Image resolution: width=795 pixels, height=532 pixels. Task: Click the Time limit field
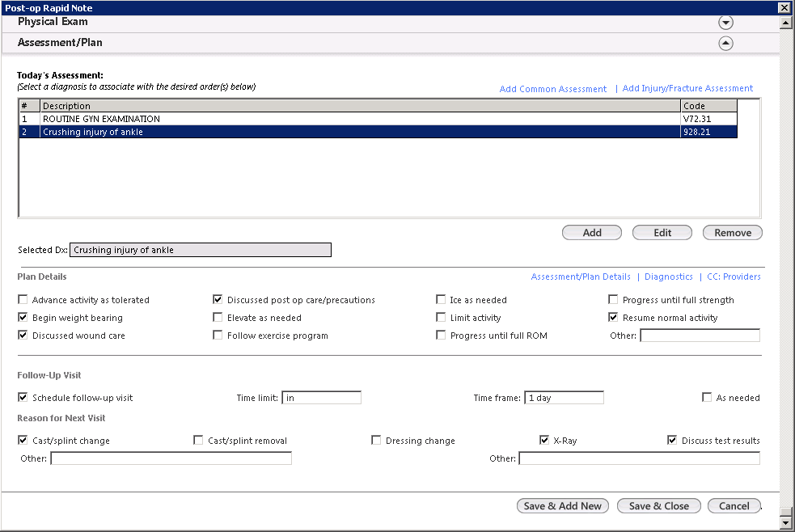[x=321, y=398]
